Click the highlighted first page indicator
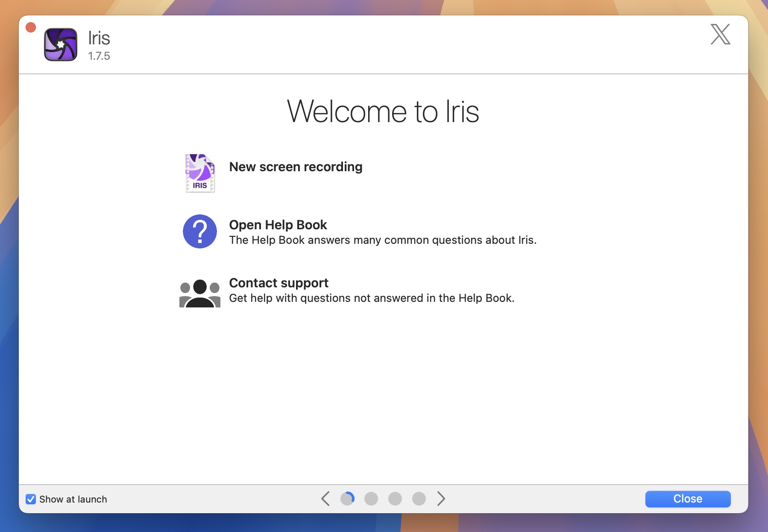This screenshot has width=768, height=532. click(x=348, y=498)
